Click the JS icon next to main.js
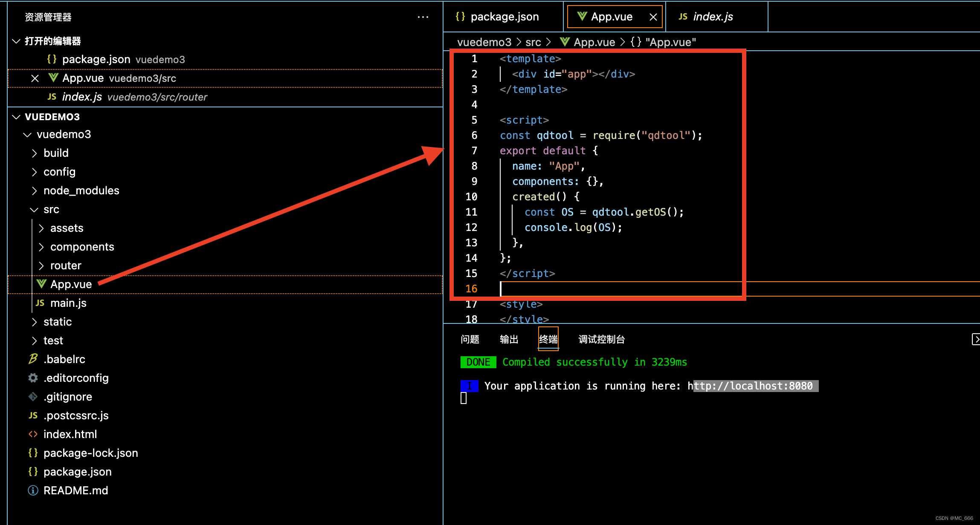 coord(40,303)
